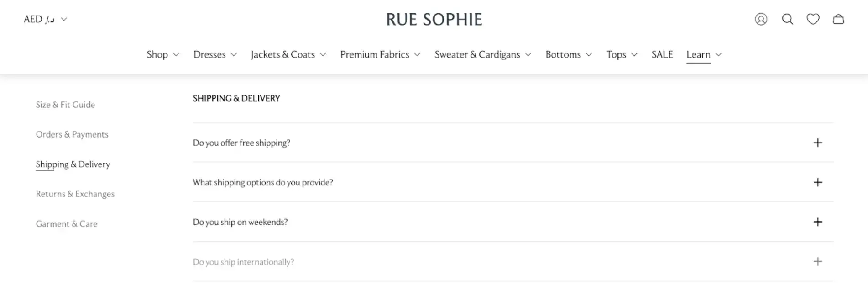Expand 'Do you offer free shipping?'
The height and width of the screenshot is (302, 868).
tap(818, 143)
